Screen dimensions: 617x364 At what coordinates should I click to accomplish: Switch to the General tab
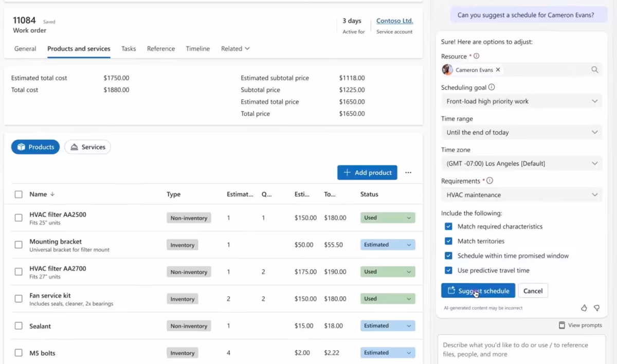[x=25, y=49]
